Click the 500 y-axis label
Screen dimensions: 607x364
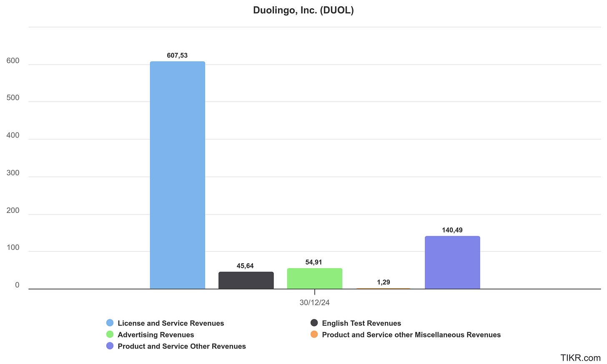tap(13, 98)
